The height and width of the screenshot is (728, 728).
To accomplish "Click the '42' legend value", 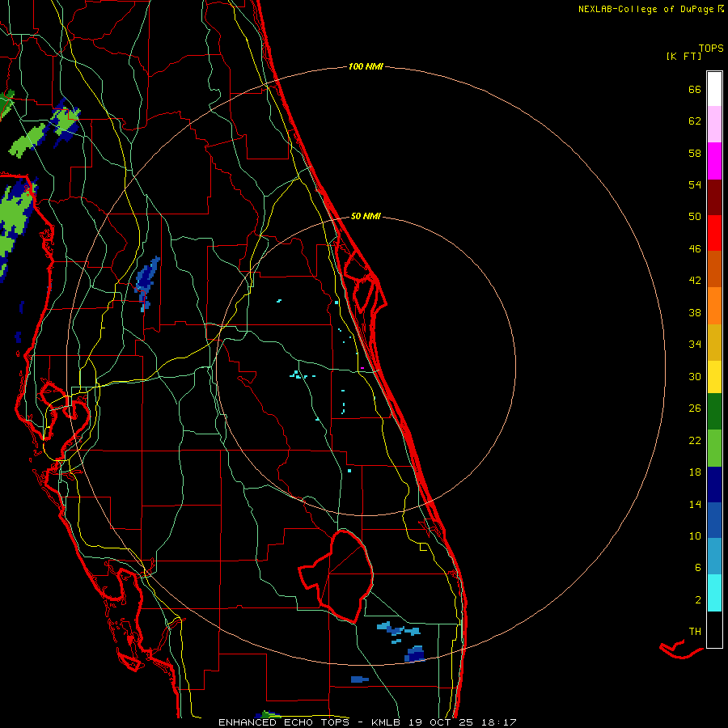I will 695,281.
